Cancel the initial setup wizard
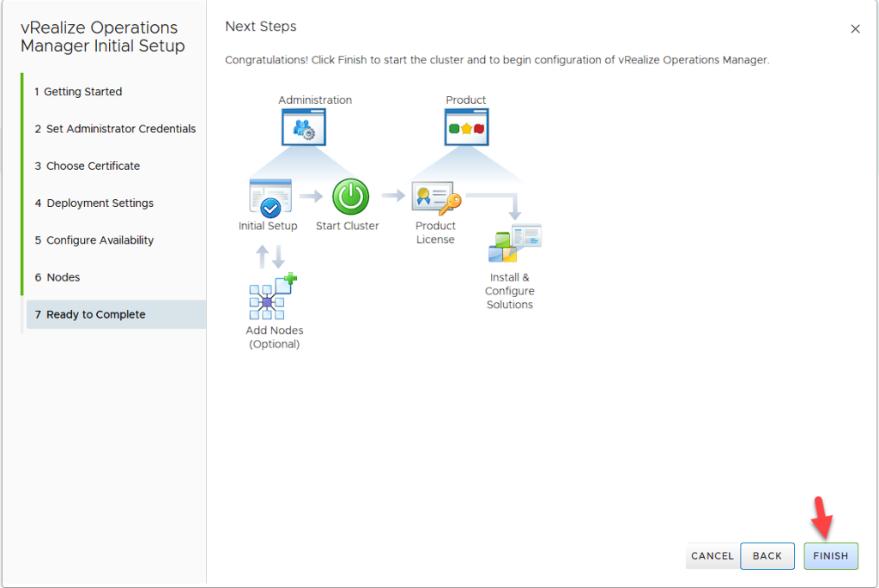 point(712,555)
